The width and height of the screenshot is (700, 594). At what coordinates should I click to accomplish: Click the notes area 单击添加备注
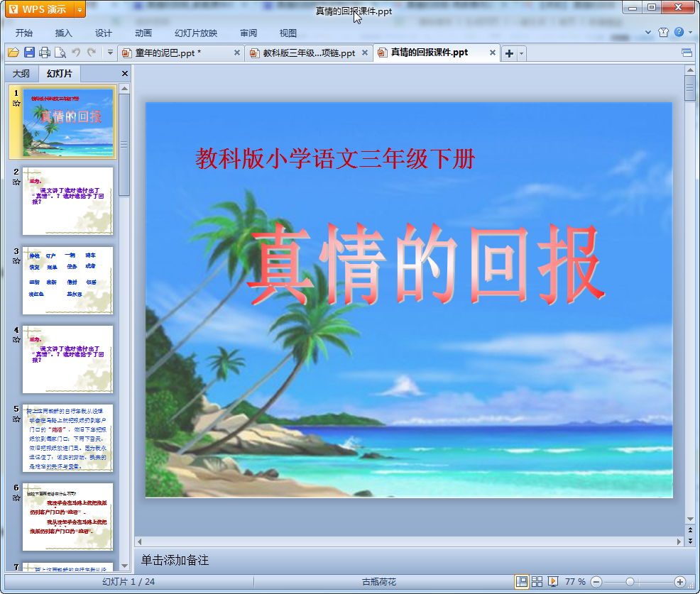175,560
